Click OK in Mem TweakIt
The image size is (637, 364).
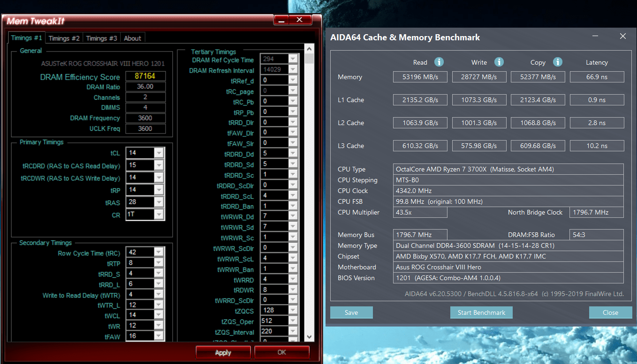coord(282,352)
